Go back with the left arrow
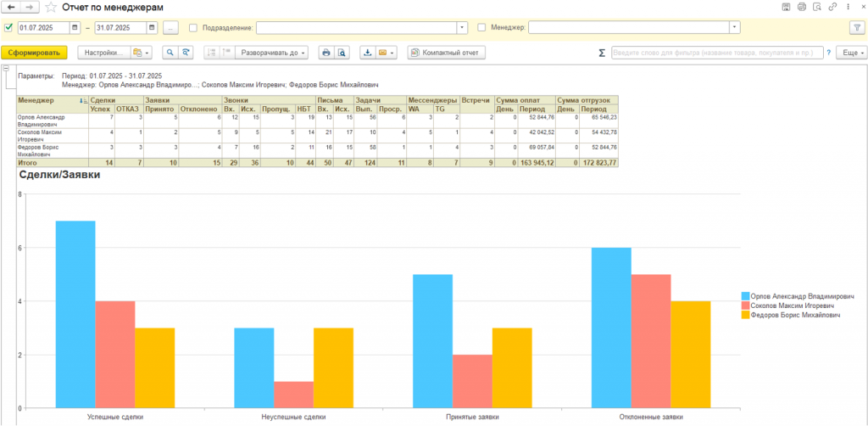868x426 pixels. point(11,7)
